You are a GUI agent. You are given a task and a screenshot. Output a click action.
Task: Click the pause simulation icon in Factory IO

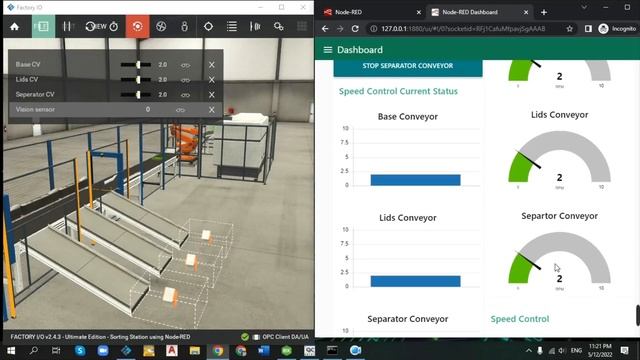point(67,27)
